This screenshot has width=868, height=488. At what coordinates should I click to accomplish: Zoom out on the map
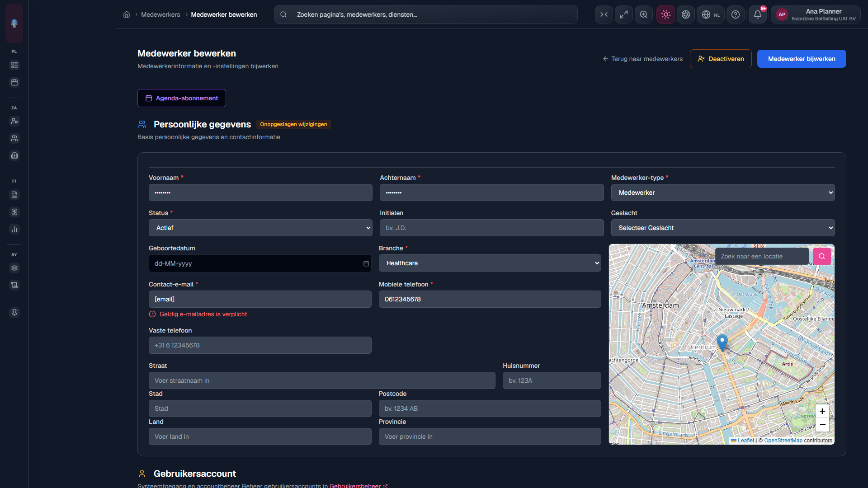click(x=822, y=425)
